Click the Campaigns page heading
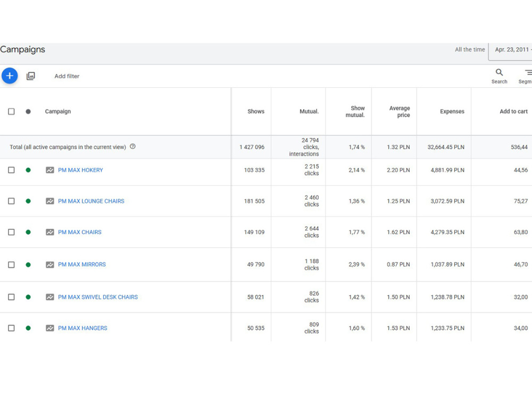Image resolution: width=532 pixels, height=399 pixels. tap(23, 49)
